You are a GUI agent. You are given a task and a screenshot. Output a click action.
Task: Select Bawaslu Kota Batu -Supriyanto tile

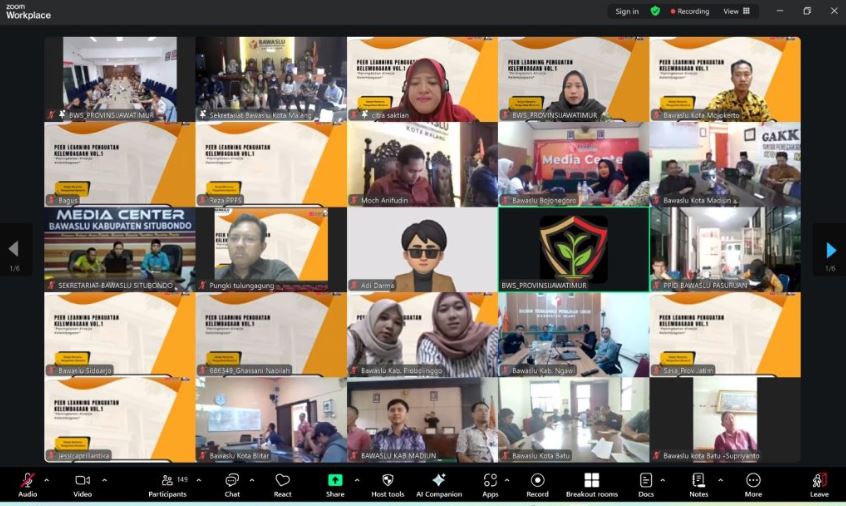pyautogui.click(x=725, y=420)
